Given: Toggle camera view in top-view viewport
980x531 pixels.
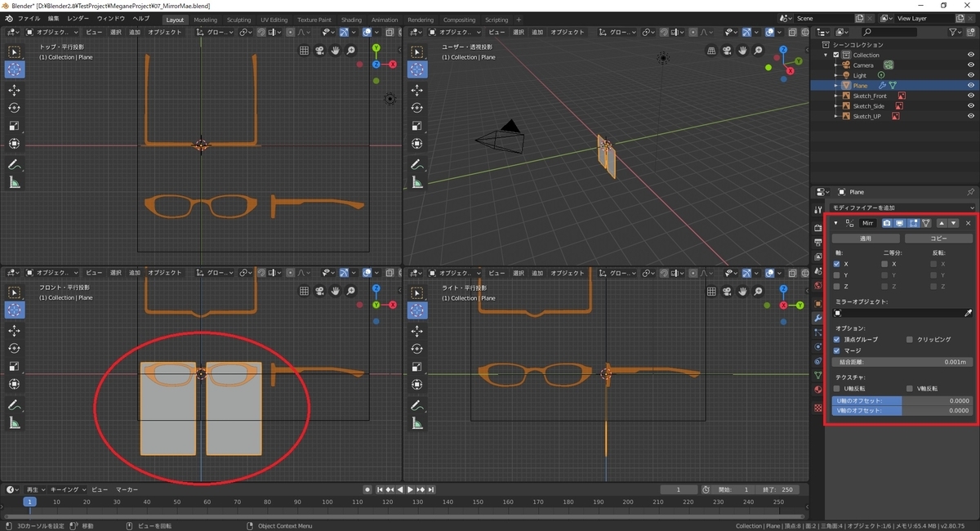Looking at the screenshot, I should pos(319,50).
